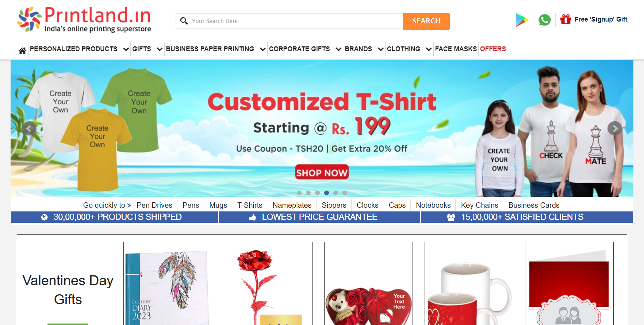Viewport: 644px width, 325px height.
Task: Click the Printland.in logo
Action: coord(84,19)
